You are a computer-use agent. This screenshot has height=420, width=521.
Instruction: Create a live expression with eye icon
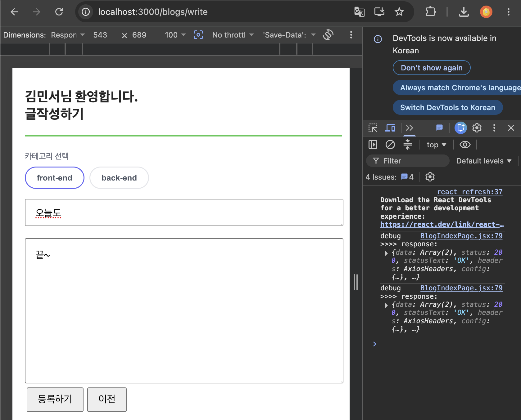click(465, 145)
